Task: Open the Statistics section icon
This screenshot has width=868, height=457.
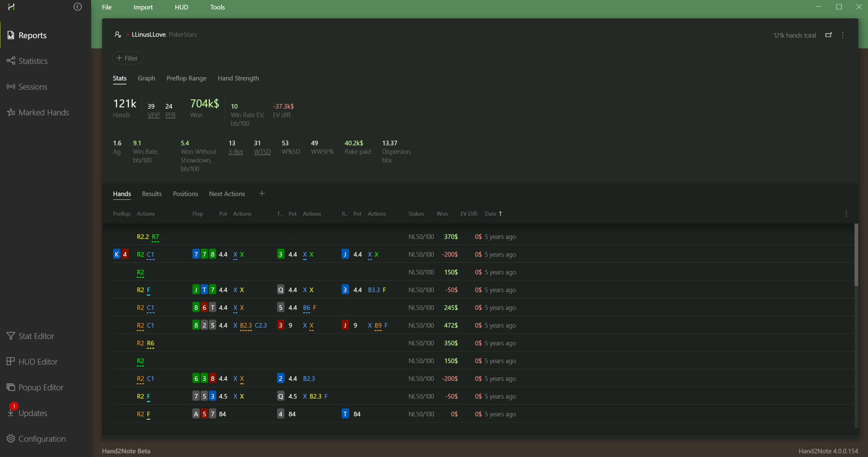Action: [x=11, y=61]
